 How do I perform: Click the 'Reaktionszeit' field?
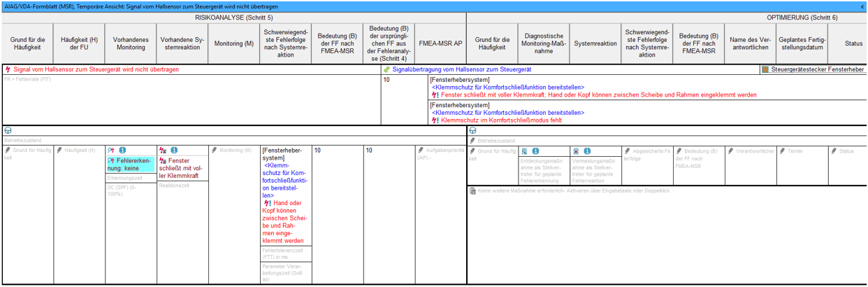tap(183, 186)
